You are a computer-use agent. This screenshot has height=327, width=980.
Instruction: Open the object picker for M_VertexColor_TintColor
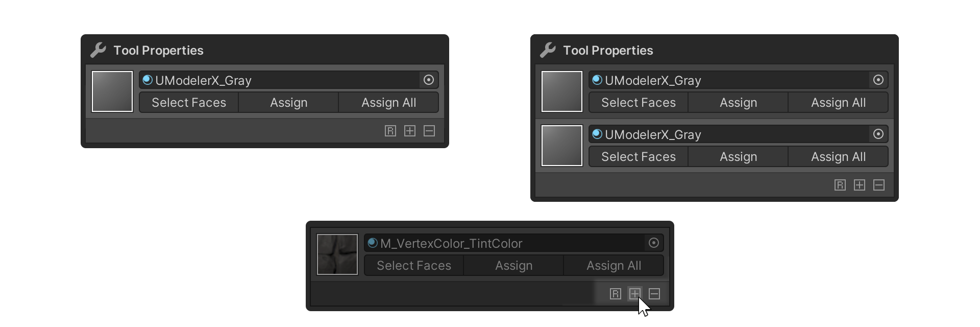pyautogui.click(x=654, y=243)
